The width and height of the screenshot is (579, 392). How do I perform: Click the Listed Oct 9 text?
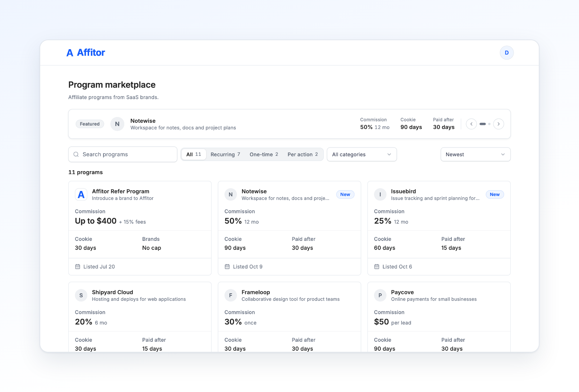click(247, 267)
